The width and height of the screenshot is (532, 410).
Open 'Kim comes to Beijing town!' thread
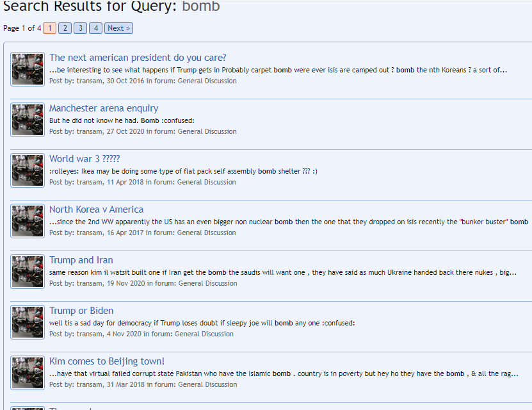[107, 361]
